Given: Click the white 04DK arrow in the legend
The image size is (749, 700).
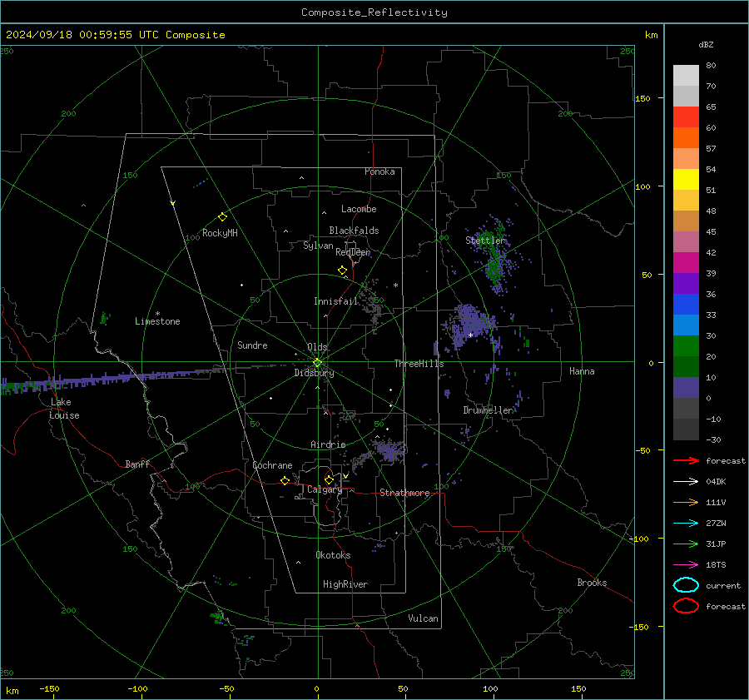Looking at the screenshot, I should point(686,482).
